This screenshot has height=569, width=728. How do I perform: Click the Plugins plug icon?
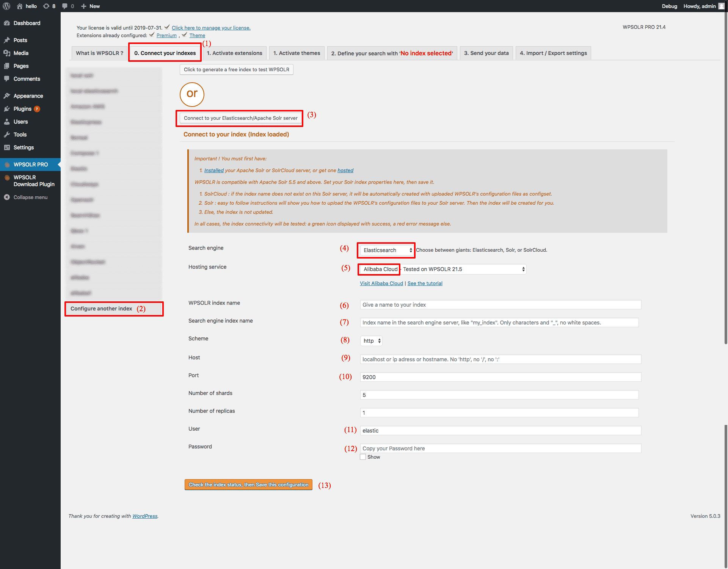point(7,109)
